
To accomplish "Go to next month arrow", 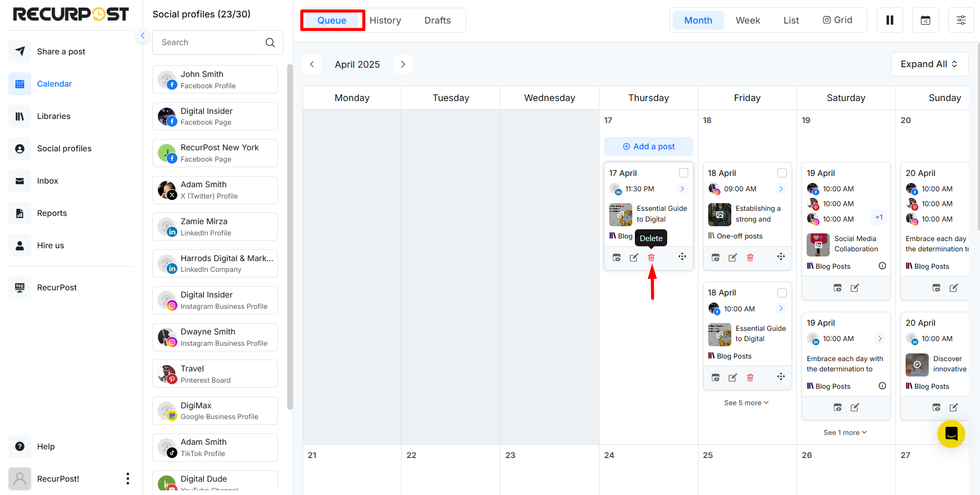I will [x=403, y=64].
